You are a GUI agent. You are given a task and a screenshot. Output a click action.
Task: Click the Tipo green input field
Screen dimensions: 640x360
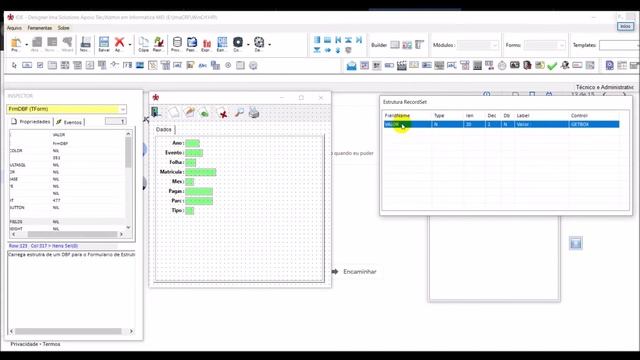click(x=189, y=211)
